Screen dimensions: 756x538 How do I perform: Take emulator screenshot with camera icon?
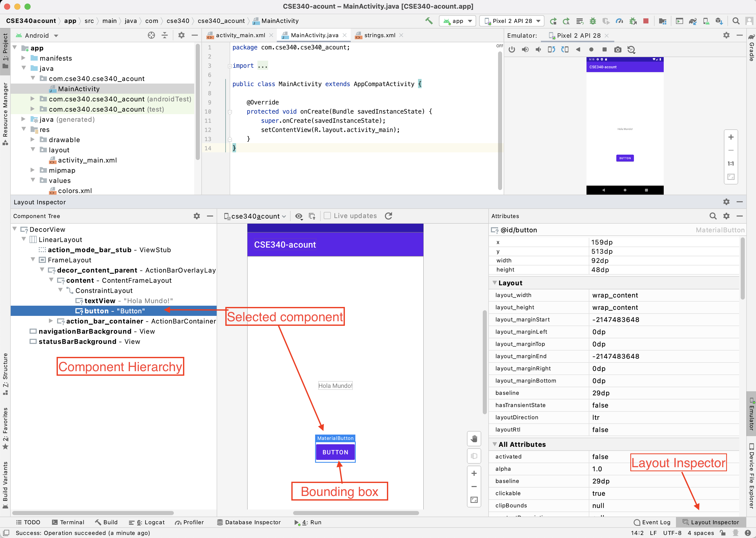[617, 49]
